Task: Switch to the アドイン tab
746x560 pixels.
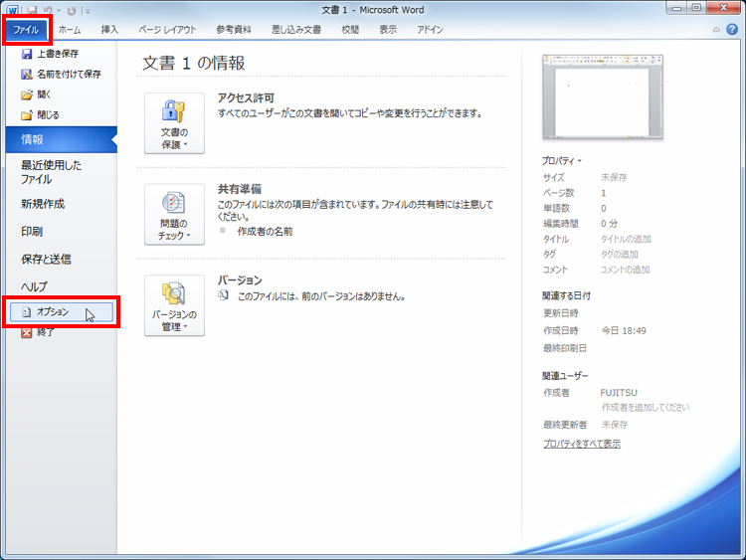Action: click(430, 30)
